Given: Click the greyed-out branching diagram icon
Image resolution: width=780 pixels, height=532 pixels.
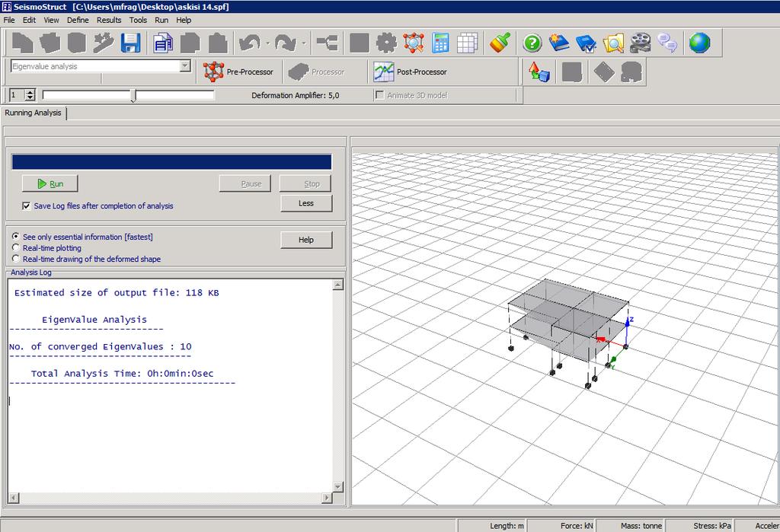Looking at the screenshot, I should [x=327, y=43].
